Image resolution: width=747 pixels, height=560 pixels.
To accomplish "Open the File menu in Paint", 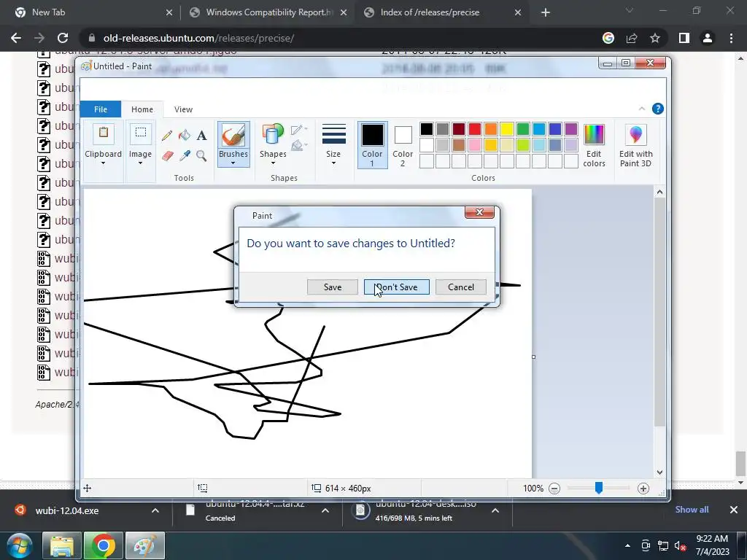I will (x=101, y=109).
